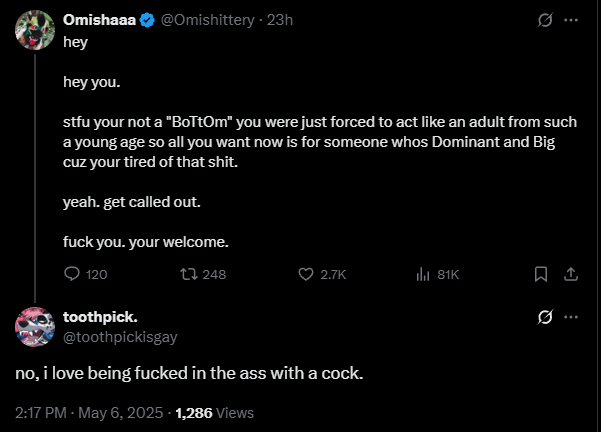This screenshot has width=601, height=432.
Task: Click the Grok icon on Omishaaa's tweet
Action: 546,19
